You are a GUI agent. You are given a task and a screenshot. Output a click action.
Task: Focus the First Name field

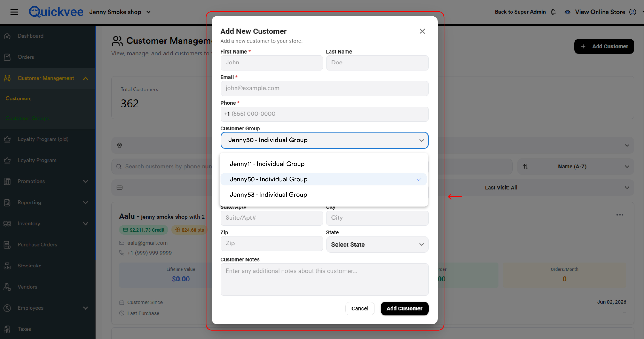pos(272,63)
